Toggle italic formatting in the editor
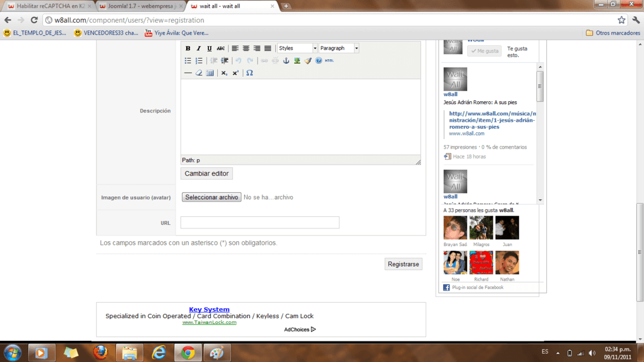644x362 pixels. coord(198,49)
